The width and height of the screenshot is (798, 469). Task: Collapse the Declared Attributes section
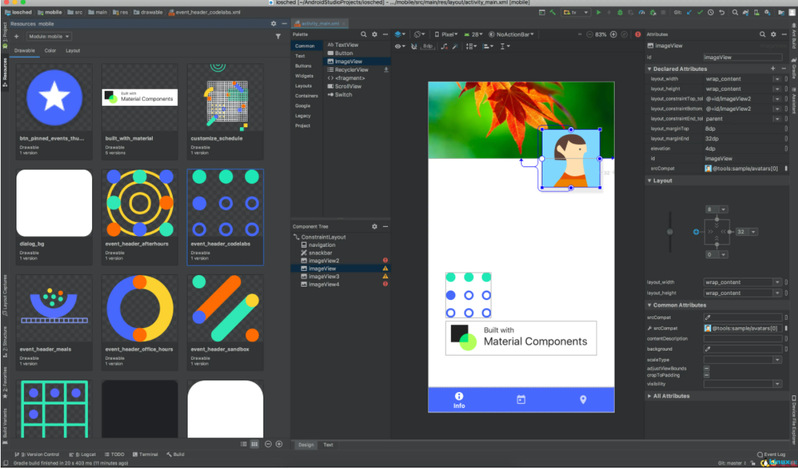pos(650,69)
